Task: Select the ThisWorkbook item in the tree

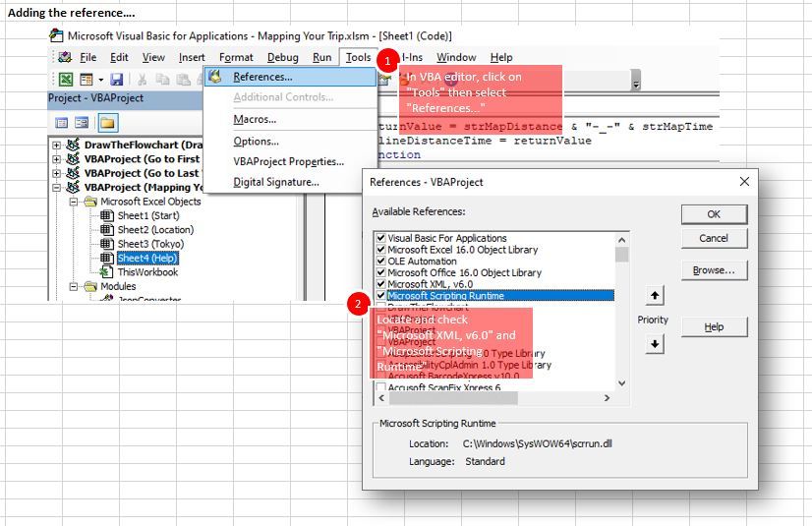Action: click(x=147, y=271)
